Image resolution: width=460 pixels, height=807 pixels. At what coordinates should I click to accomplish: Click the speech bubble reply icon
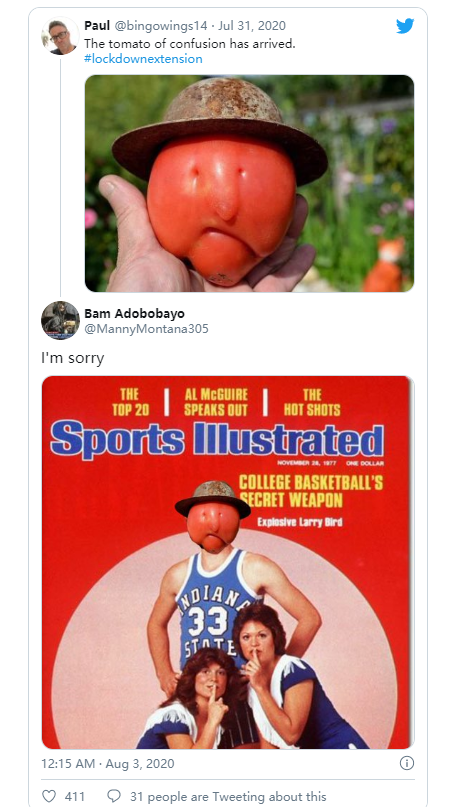point(114,796)
